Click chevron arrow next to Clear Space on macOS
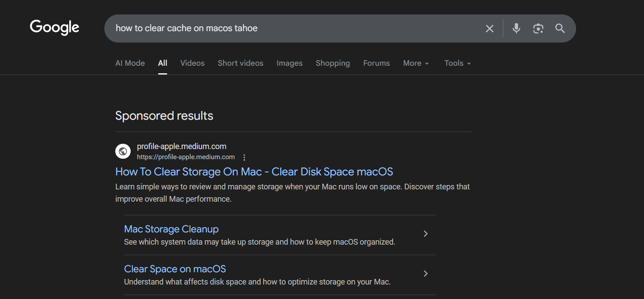 (425, 274)
